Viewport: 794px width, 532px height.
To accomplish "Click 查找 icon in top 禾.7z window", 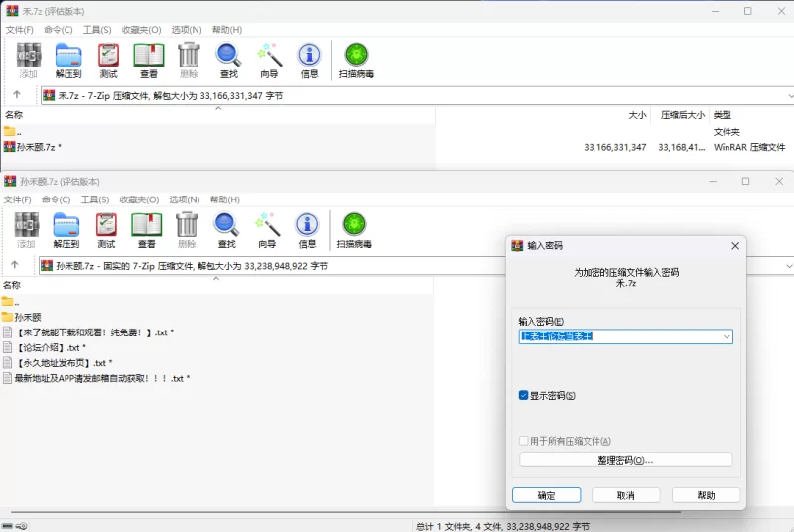I will [x=229, y=61].
